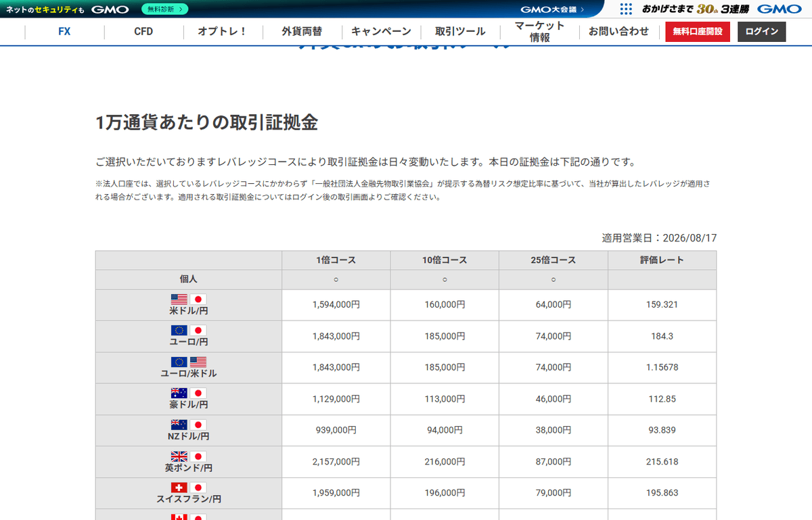Click the 215.618 rate value
This screenshot has height=520, width=812.
pos(662,462)
